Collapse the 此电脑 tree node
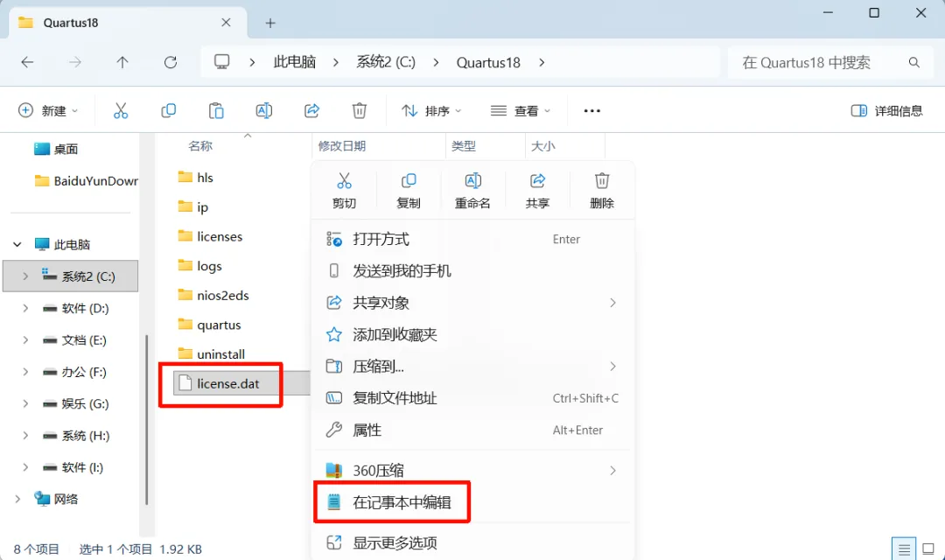The image size is (945, 560). point(17,245)
